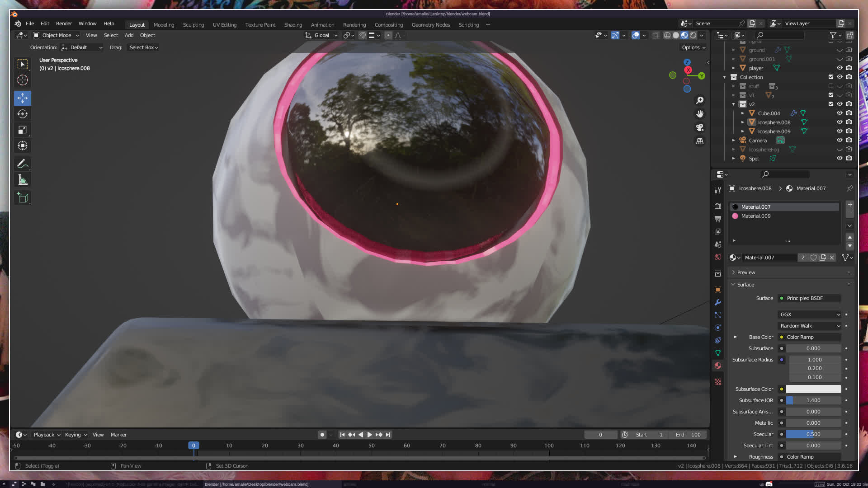Click the Options button in viewport
The image size is (868, 488).
pos(693,47)
